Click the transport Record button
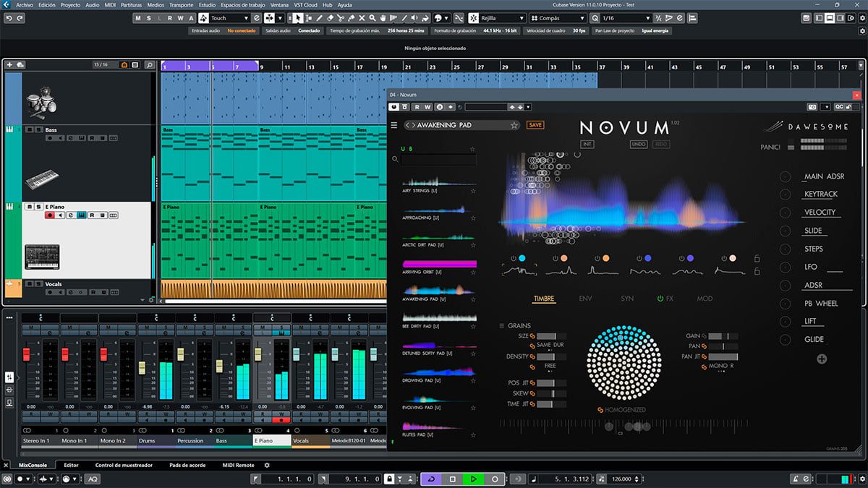The height and width of the screenshot is (488, 868). click(495, 479)
